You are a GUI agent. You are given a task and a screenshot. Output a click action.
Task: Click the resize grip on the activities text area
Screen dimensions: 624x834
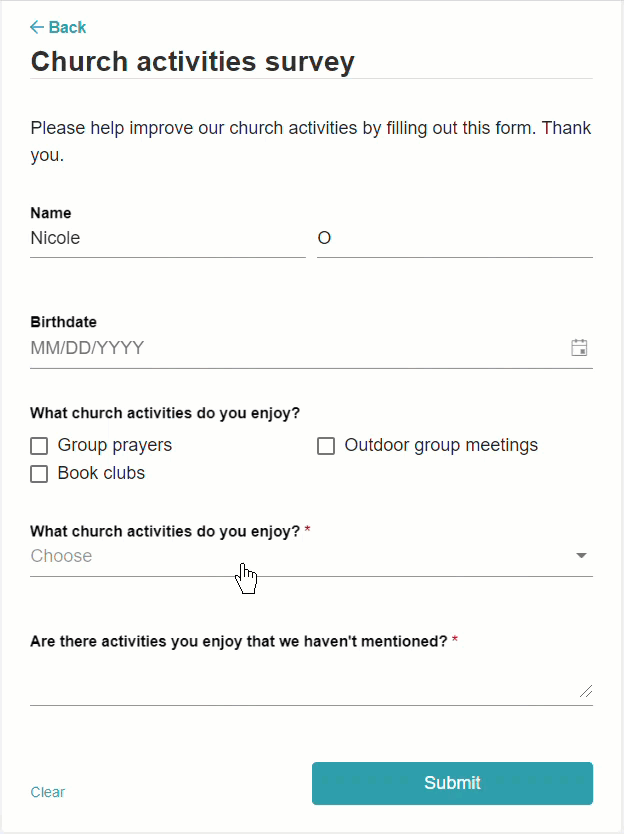586,691
